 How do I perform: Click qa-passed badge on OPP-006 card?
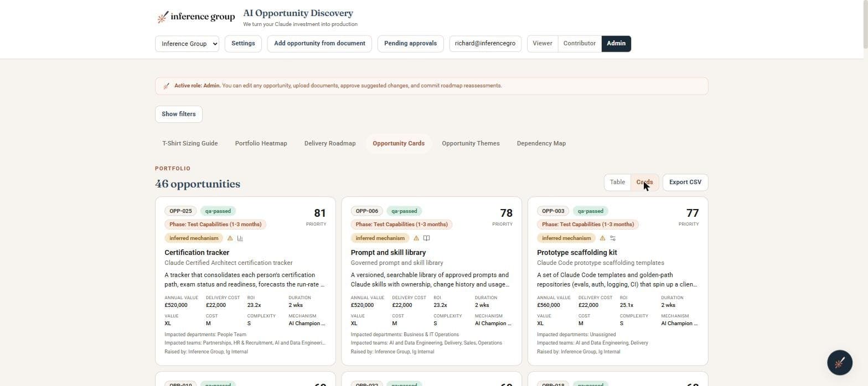tap(404, 211)
